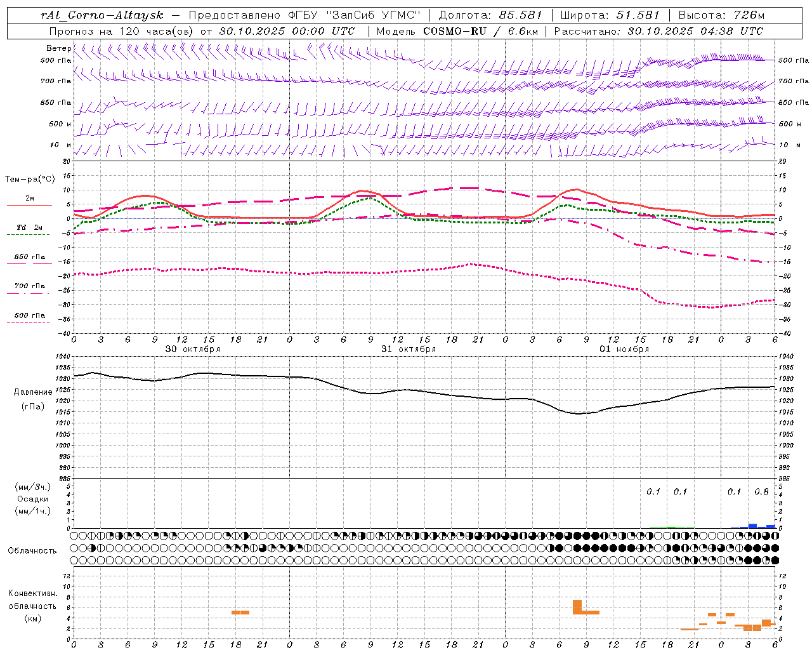
Task: Click the (мм/3ч.) precipitation unit label
Action: point(33,487)
